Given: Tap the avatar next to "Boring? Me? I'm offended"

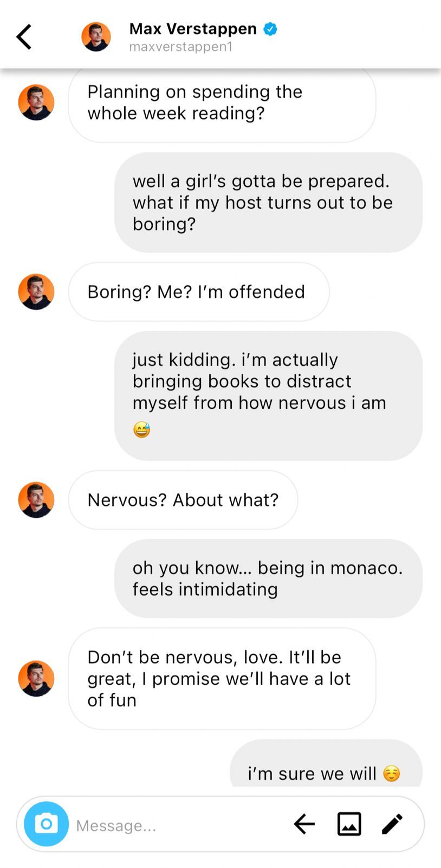Looking at the screenshot, I should pos(36,292).
